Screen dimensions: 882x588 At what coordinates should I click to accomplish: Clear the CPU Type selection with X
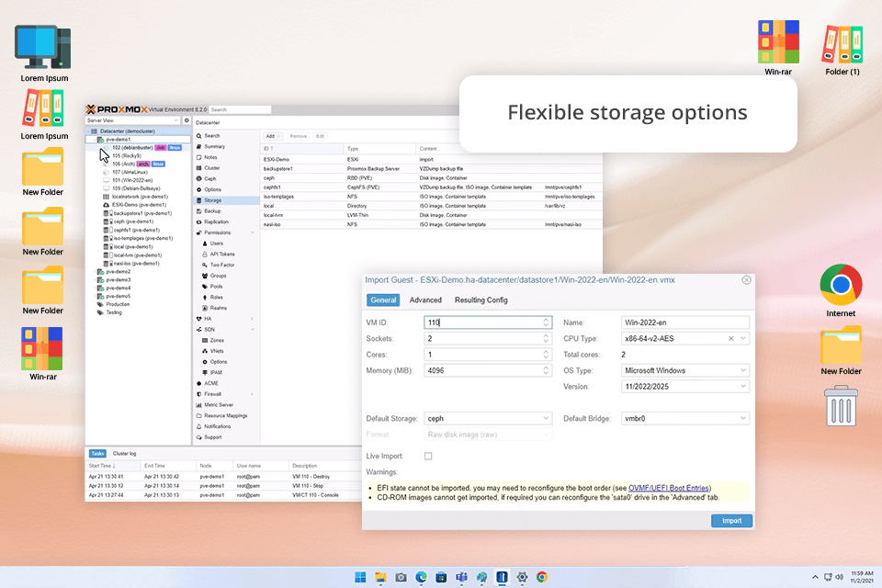(x=731, y=338)
